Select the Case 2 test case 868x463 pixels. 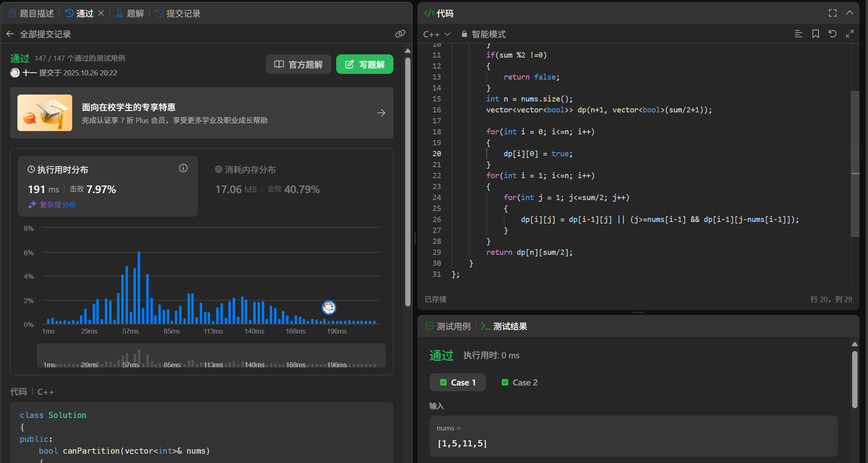[x=520, y=382]
